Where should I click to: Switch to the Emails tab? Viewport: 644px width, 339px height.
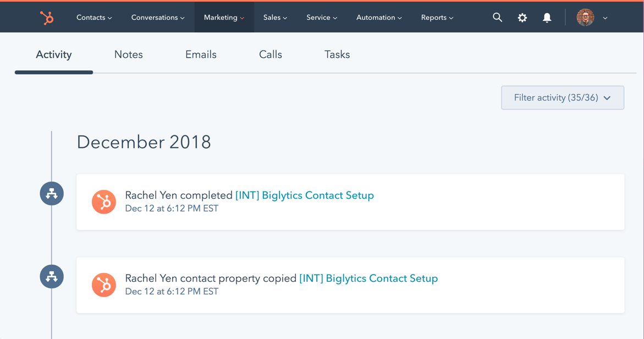pos(201,54)
